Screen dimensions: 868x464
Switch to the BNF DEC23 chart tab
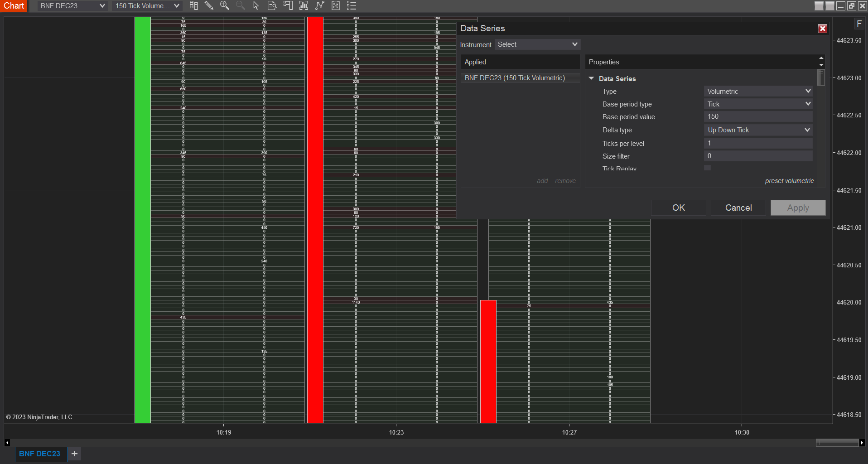click(x=39, y=454)
